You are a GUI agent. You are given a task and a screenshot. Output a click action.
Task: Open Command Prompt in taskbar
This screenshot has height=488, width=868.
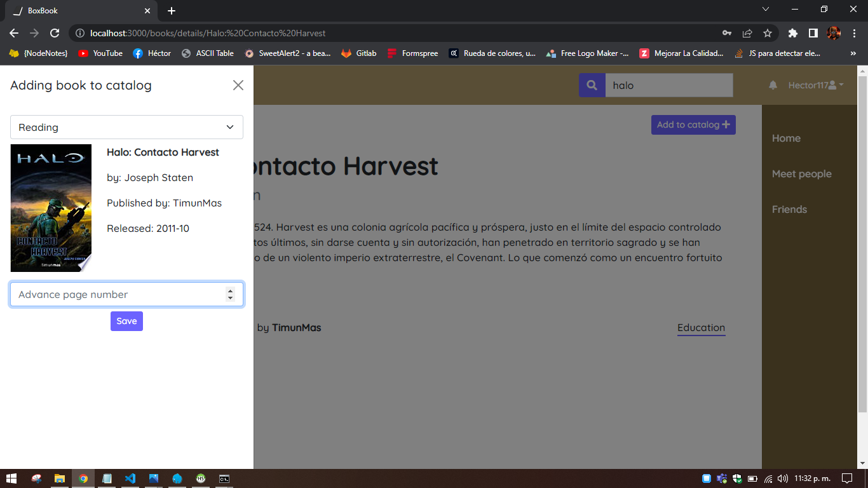pyautogui.click(x=224, y=478)
